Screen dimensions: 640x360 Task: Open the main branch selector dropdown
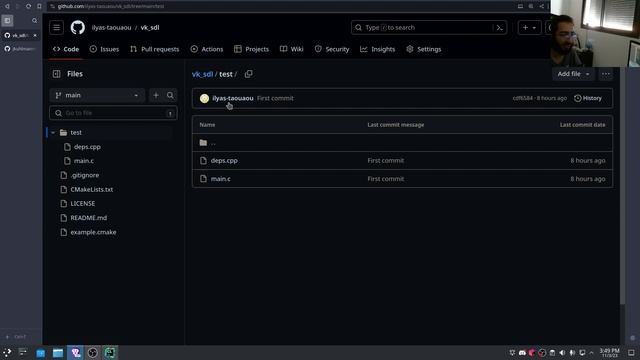click(97, 95)
